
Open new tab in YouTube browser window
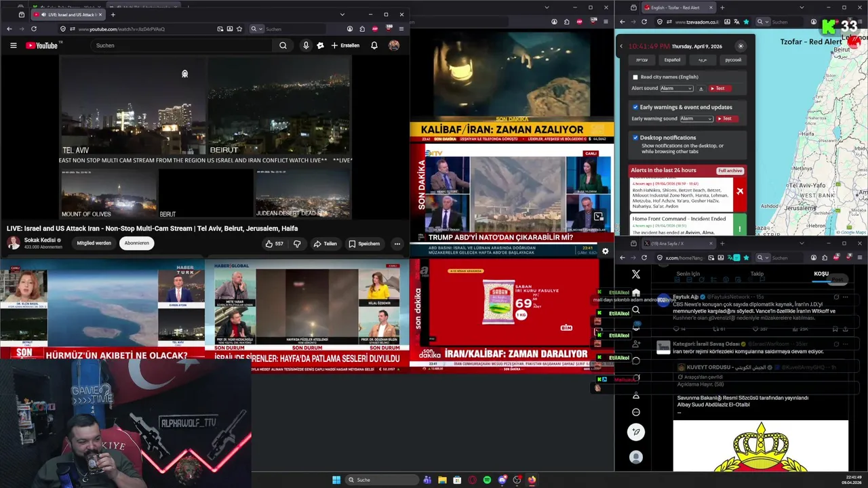pos(113,14)
